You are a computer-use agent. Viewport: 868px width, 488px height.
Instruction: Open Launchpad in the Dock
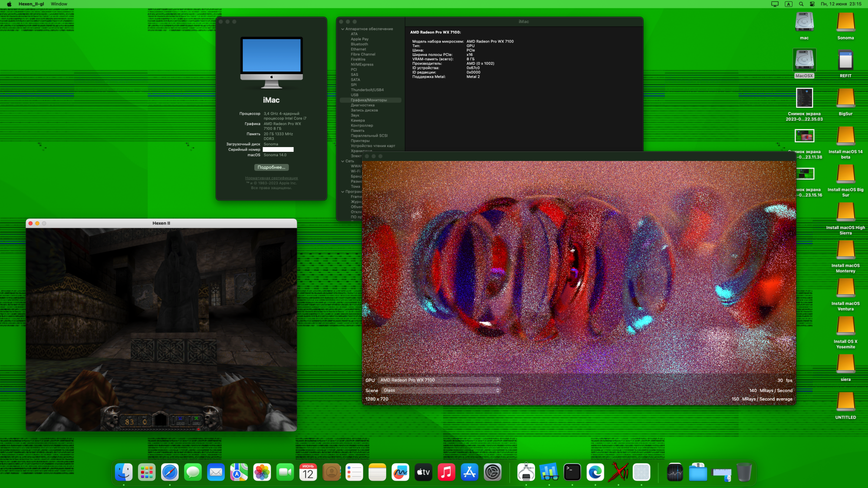tap(147, 472)
